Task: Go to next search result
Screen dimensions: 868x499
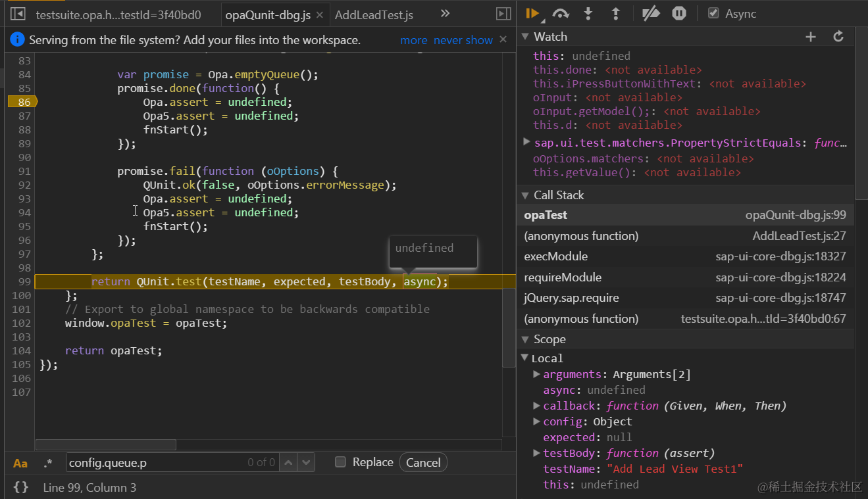Action: pyautogui.click(x=306, y=463)
